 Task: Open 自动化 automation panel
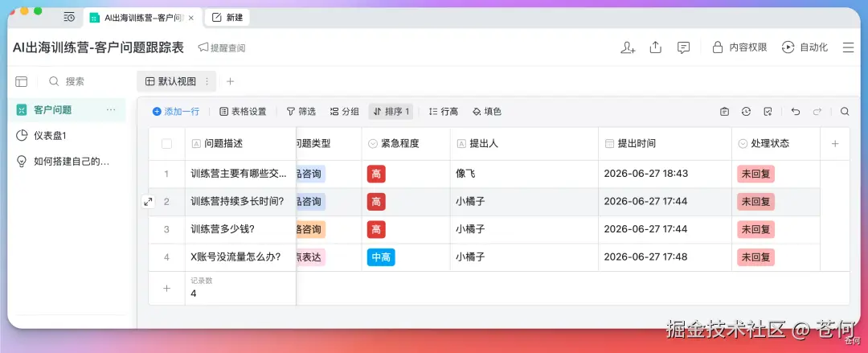pos(805,47)
